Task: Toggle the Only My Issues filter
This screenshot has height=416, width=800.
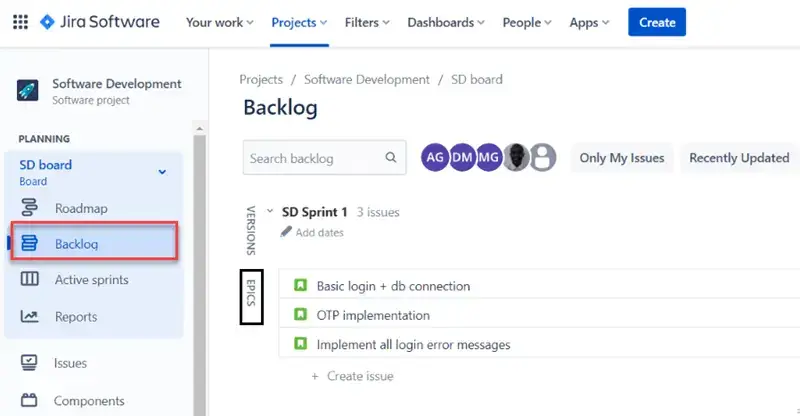Action: pyautogui.click(x=621, y=158)
